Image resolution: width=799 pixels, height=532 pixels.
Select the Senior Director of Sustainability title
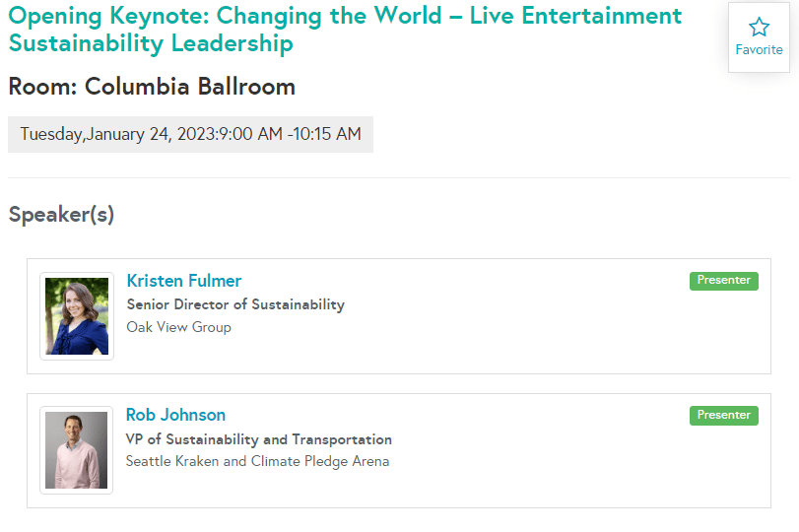(x=235, y=304)
